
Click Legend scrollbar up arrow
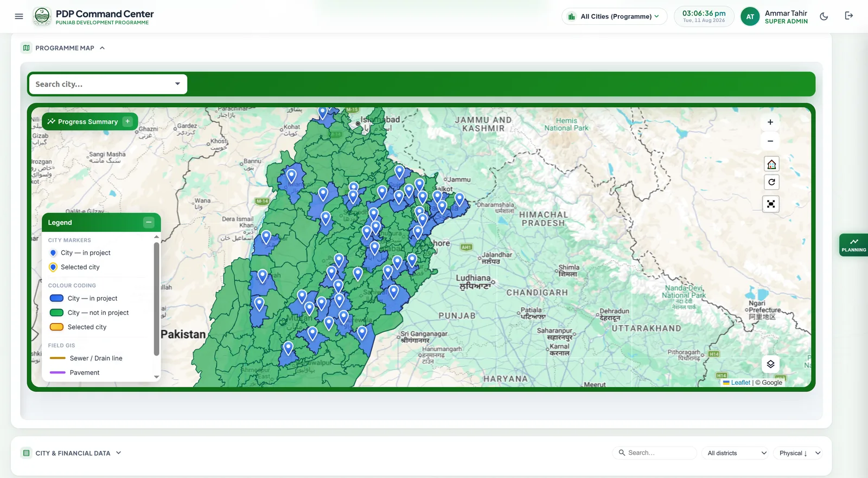156,237
